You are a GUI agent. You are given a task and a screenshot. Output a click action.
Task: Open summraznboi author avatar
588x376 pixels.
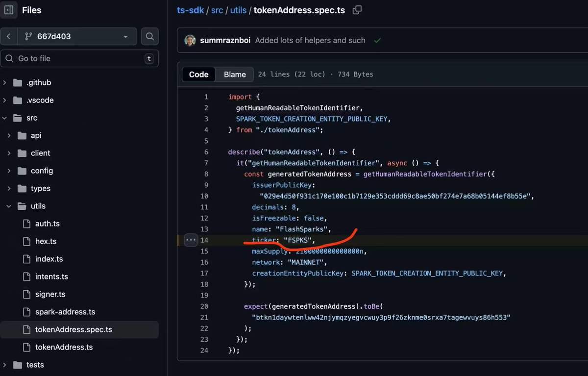tap(190, 41)
